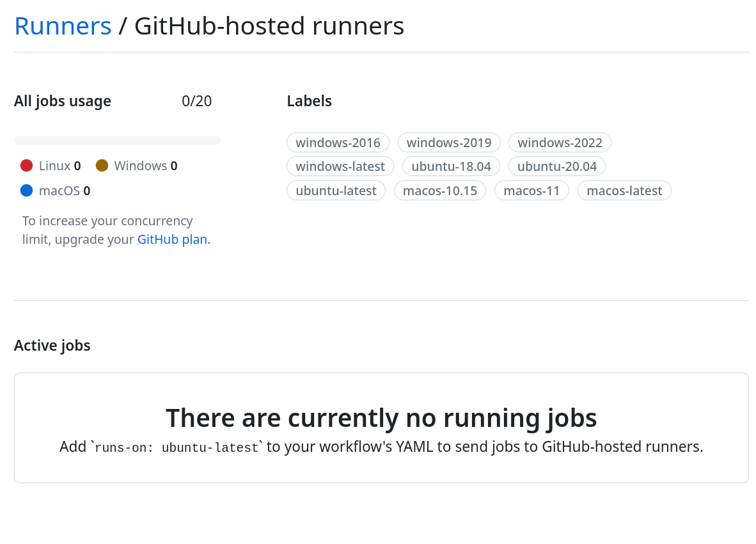This screenshot has height=544, width=756.
Task: Click the 0/20 usage counter
Action: [x=196, y=100]
